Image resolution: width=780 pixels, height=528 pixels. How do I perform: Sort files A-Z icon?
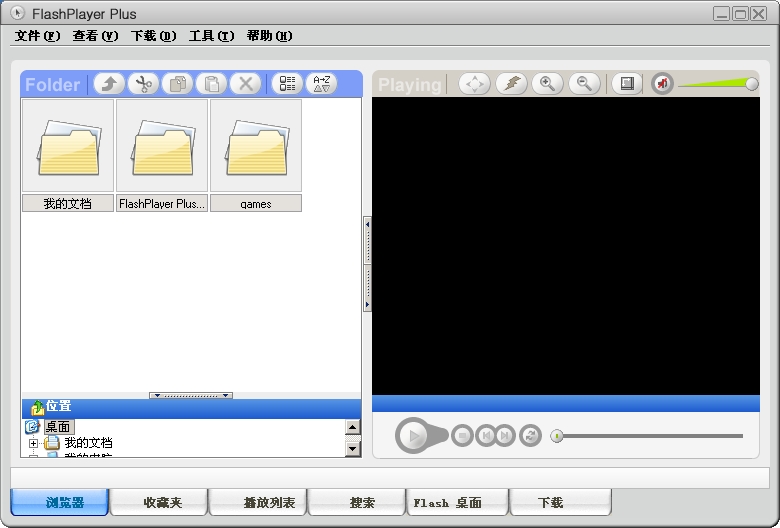tap(321, 84)
